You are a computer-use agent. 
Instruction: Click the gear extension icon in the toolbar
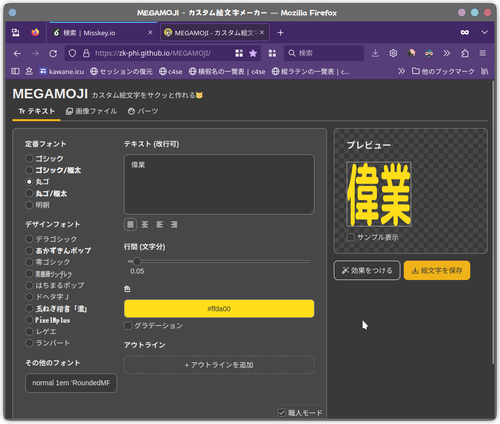click(x=393, y=53)
